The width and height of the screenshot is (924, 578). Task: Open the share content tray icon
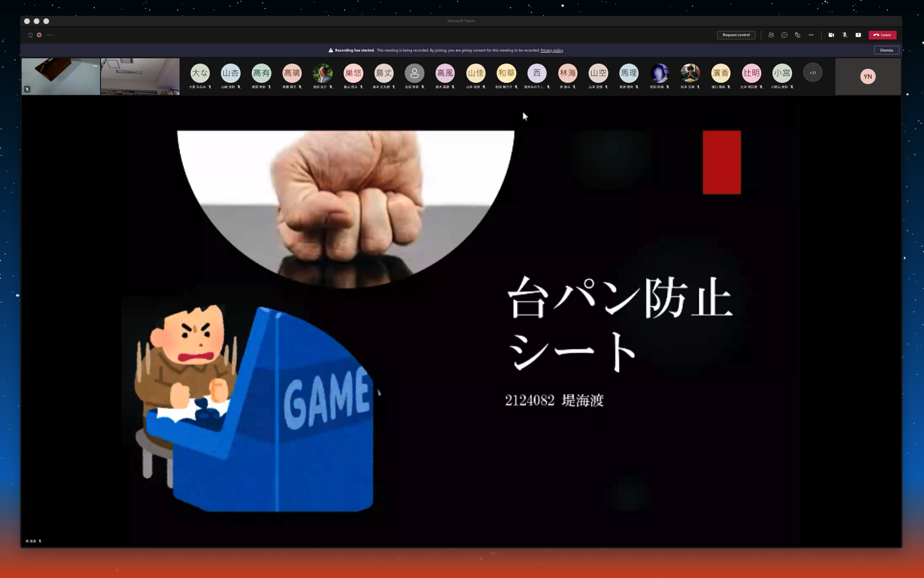[858, 35]
